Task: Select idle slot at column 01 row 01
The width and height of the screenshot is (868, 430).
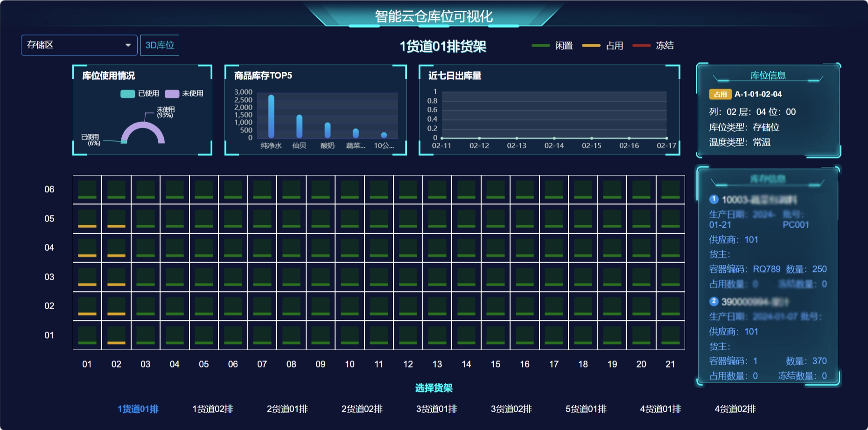Action: pos(87,335)
